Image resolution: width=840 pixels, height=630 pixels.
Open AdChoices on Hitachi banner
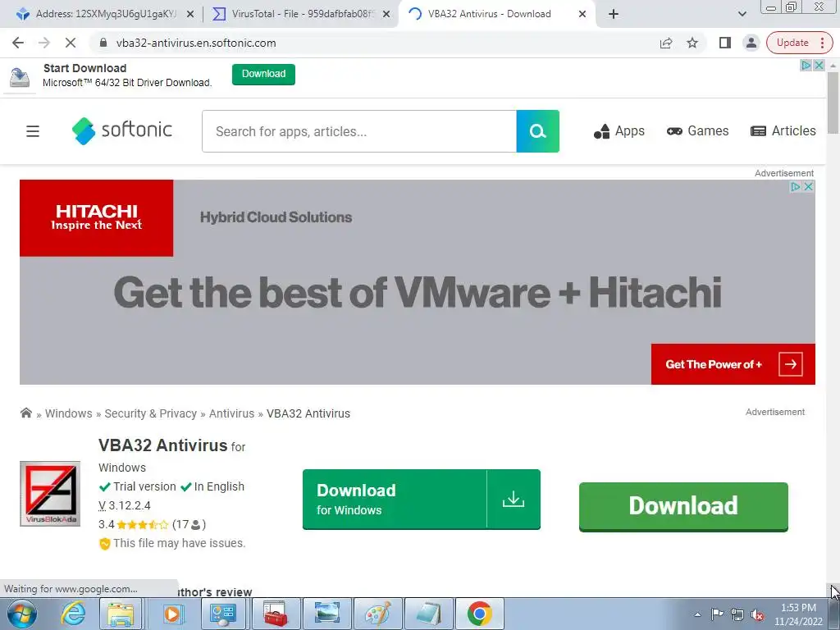coord(796,186)
